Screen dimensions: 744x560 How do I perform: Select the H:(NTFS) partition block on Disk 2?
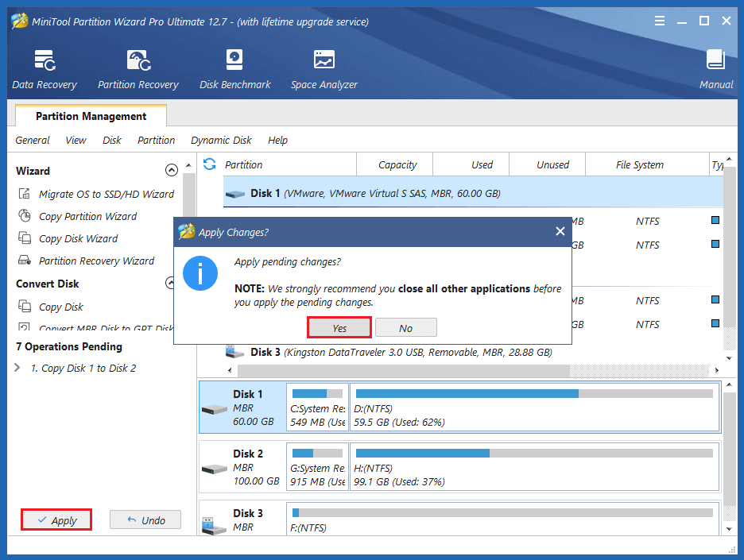tap(535, 467)
